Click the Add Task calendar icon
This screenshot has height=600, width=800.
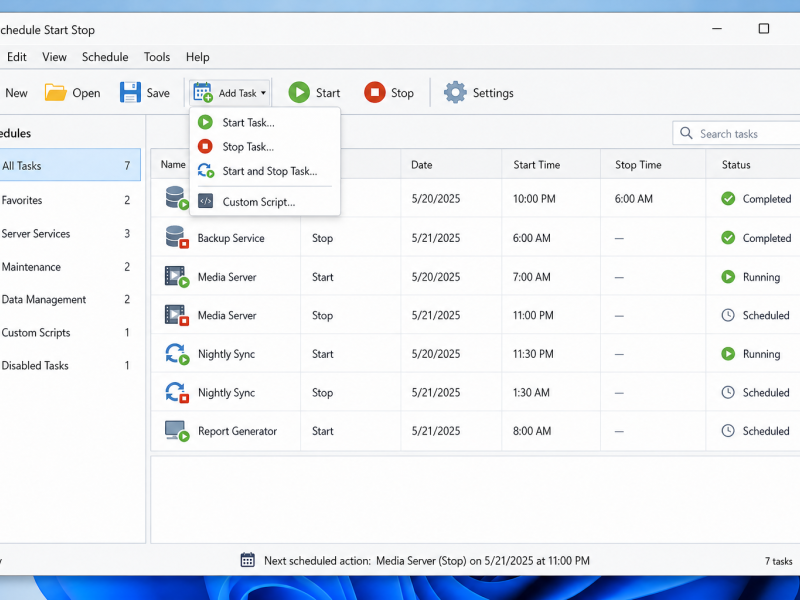[203, 93]
